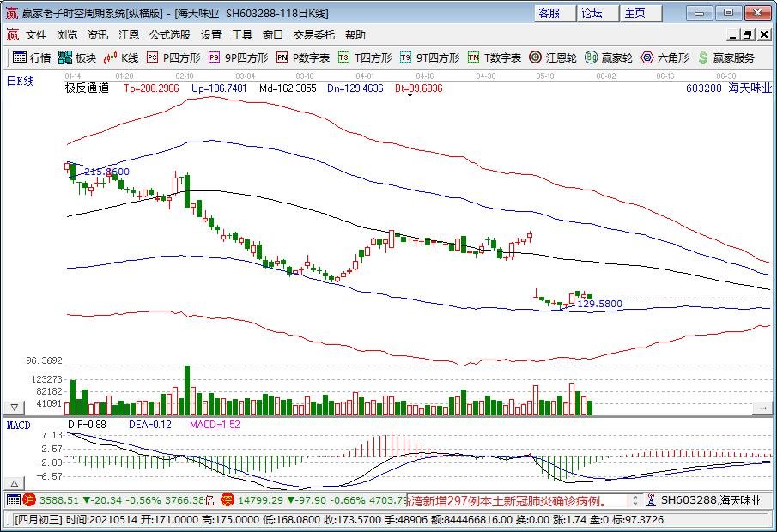Click the 极反通道 indicator name
777x532 pixels.
point(88,88)
